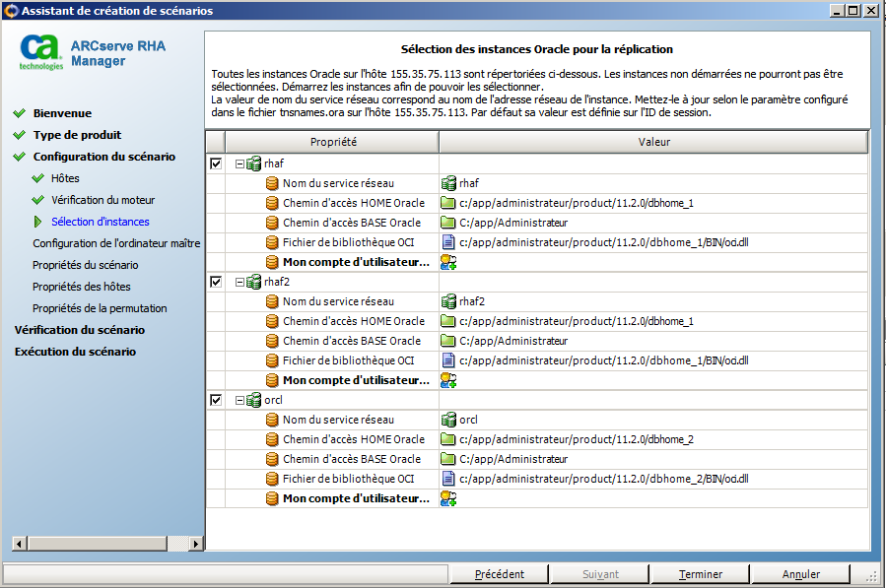Click server icon next to rhaf2 service name value
This screenshot has height=588, width=886.
[448, 301]
